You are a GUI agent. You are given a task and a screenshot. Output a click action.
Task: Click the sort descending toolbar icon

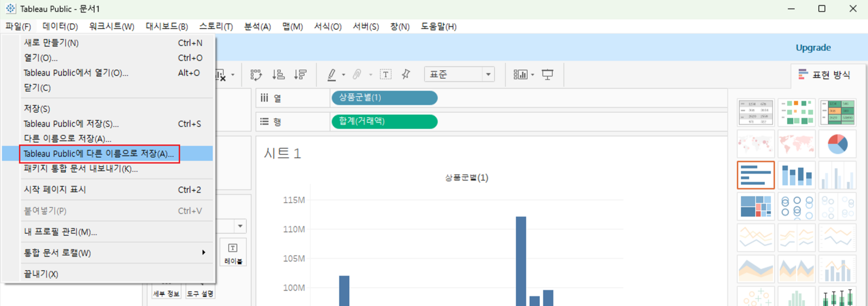click(x=300, y=74)
